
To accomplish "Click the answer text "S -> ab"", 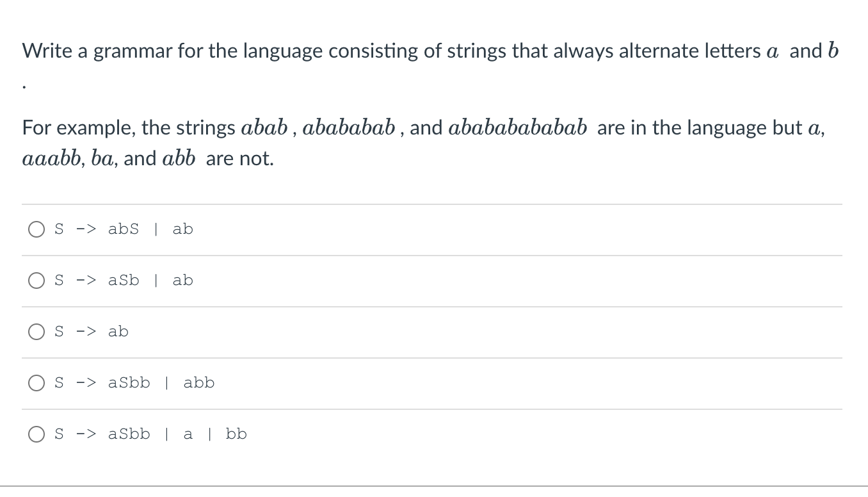I will coord(93,332).
